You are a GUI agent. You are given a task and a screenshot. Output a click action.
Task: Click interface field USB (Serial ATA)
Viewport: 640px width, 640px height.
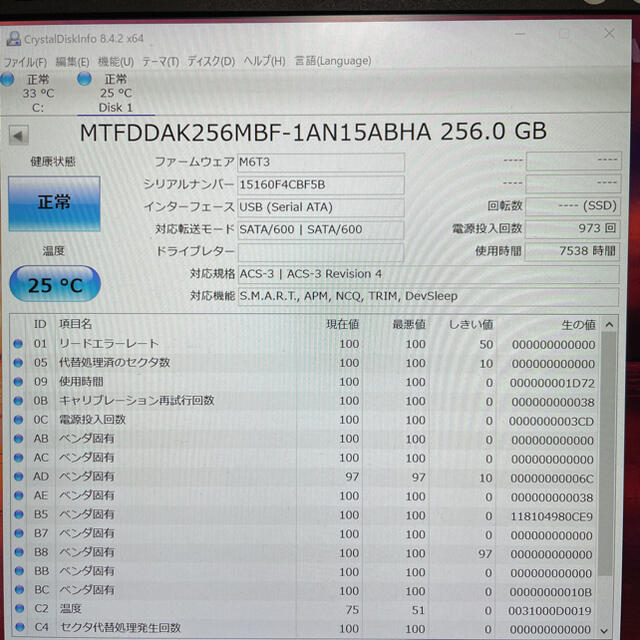[x=321, y=207]
